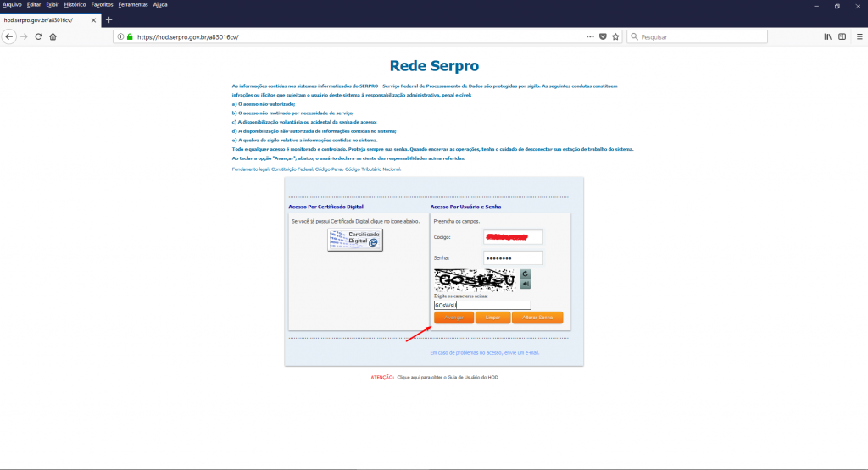868x470 pixels.
Task: Open the Arquivo menu
Action: [x=12, y=4]
